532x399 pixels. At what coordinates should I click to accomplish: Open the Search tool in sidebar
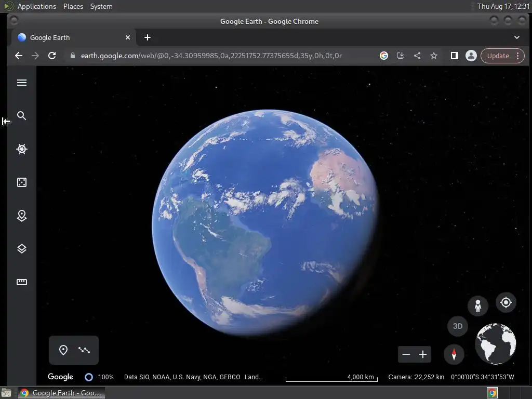click(x=22, y=116)
